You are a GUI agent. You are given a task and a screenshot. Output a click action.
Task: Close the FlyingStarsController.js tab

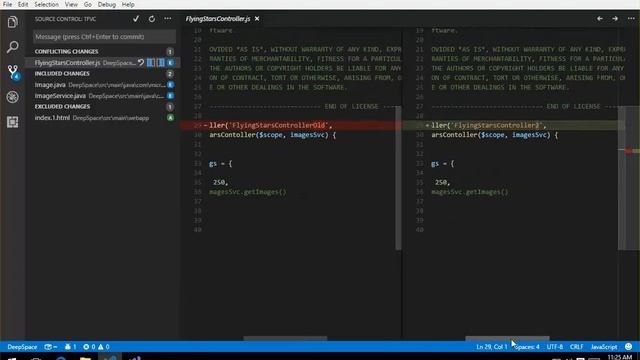257,19
